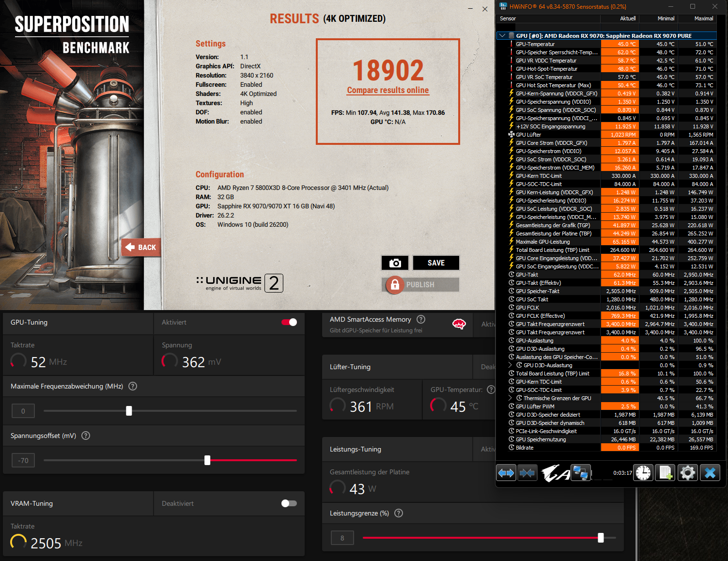Expand Thermische Grenzen der GPU subgroup

510,398
